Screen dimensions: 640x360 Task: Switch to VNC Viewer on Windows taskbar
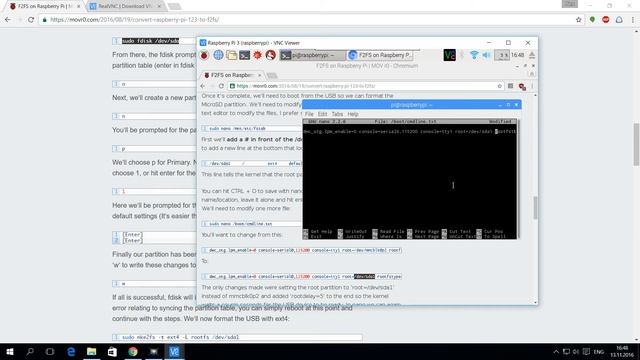coord(174,351)
